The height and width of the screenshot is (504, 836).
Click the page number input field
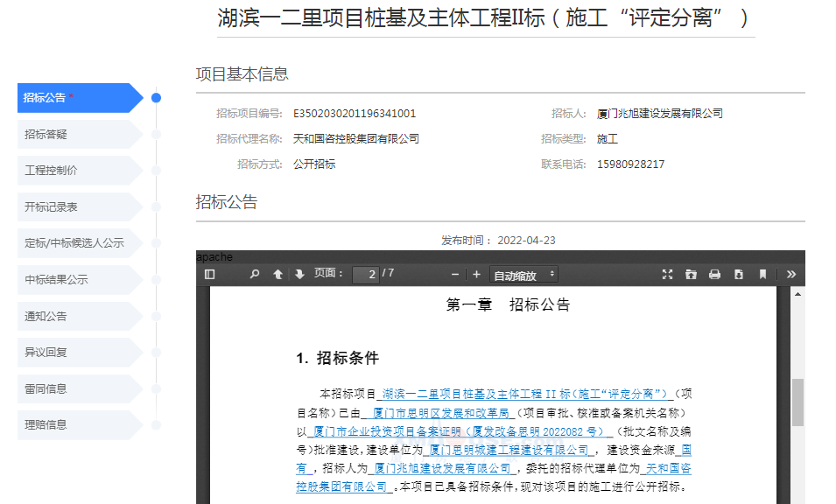click(x=365, y=275)
